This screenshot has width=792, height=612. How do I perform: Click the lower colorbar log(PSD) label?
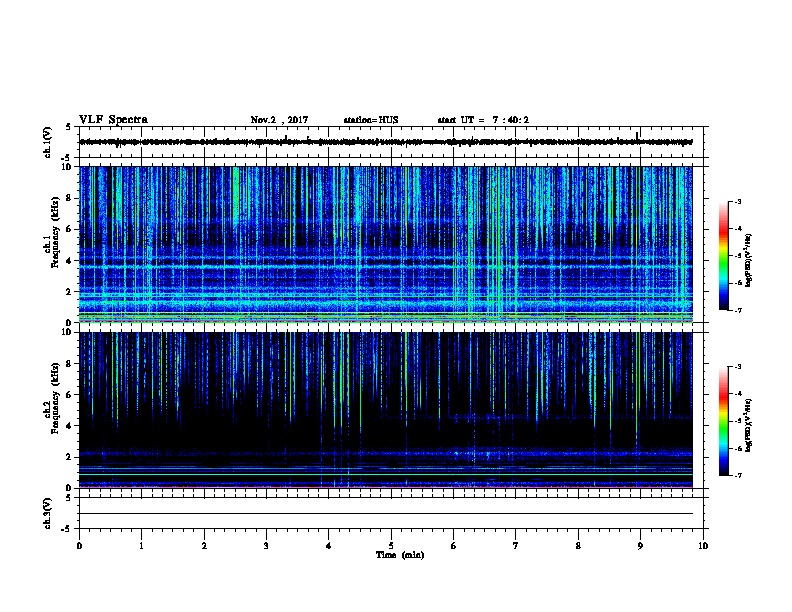coord(748,425)
